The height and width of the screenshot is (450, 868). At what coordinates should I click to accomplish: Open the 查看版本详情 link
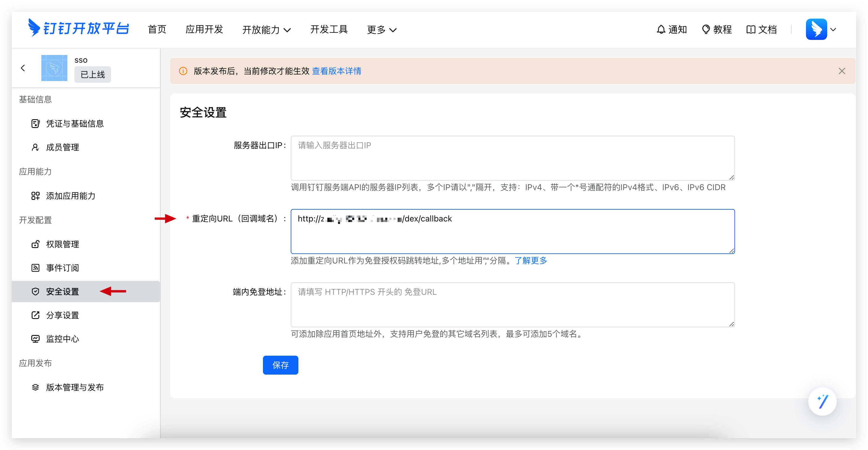[x=336, y=71]
